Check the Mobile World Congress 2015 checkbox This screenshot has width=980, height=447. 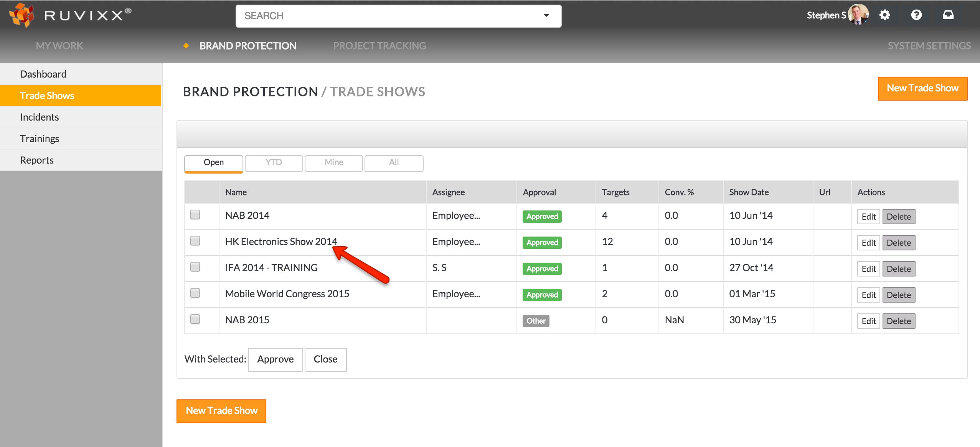195,293
